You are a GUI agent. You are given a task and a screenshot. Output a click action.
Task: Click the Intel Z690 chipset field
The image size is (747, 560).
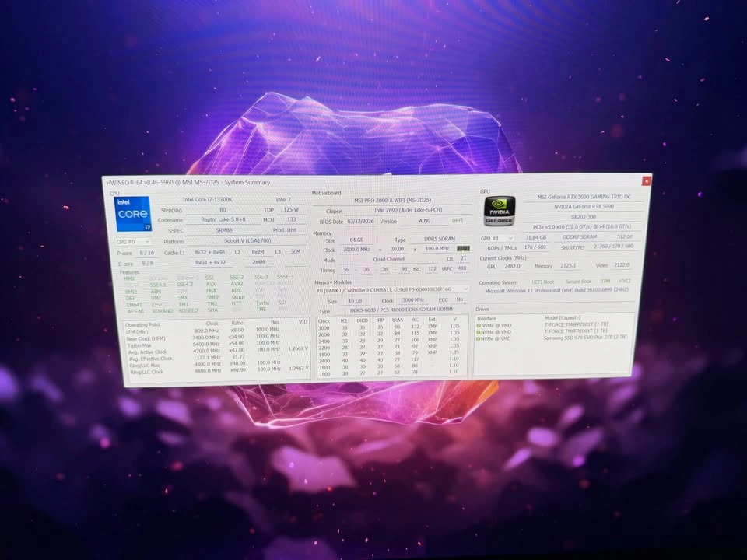point(408,210)
